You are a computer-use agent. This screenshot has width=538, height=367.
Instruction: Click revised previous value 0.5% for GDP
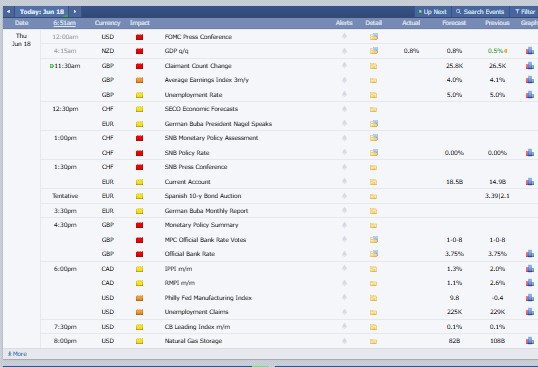pos(495,51)
